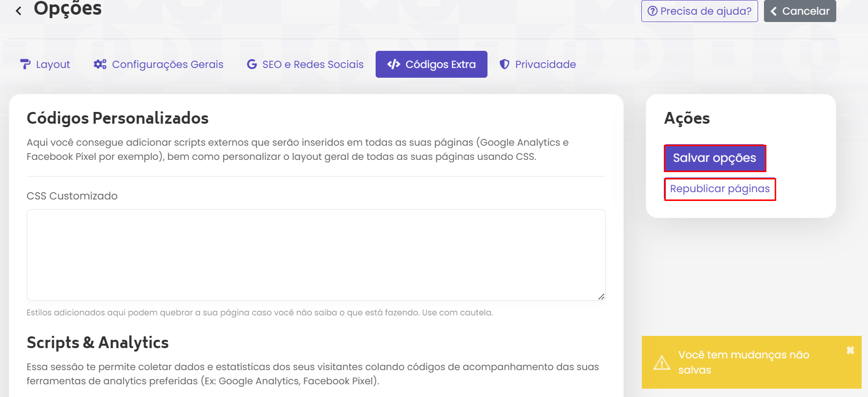Go to SEO e Redes Sociais tab
Image resolution: width=868 pixels, height=397 pixels.
point(313,65)
